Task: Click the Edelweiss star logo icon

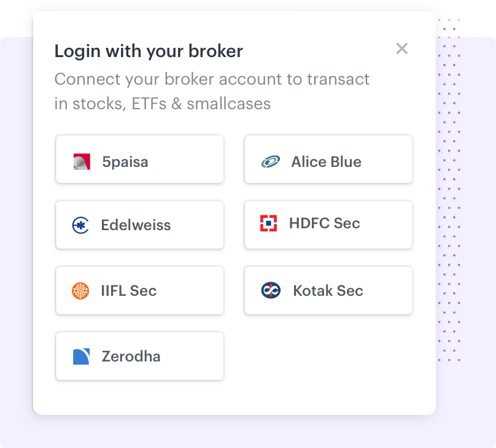Action: point(80,225)
